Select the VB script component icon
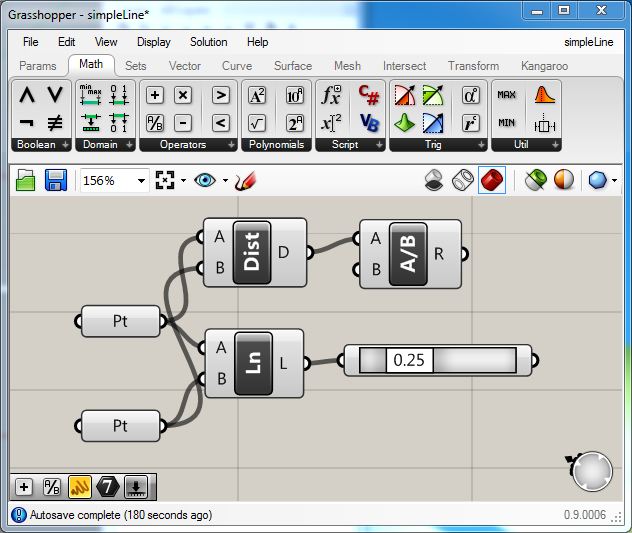632x533 pixels. pyautogui.click(x=369, y=123)
